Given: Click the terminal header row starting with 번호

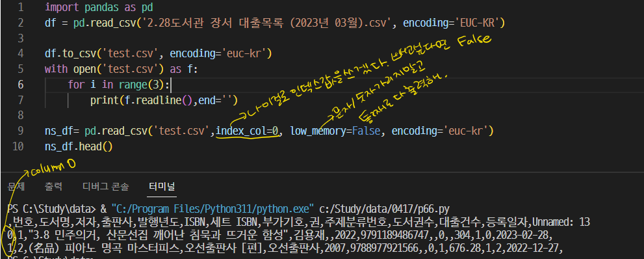Looking at the screenshot, I should point(298,223).
